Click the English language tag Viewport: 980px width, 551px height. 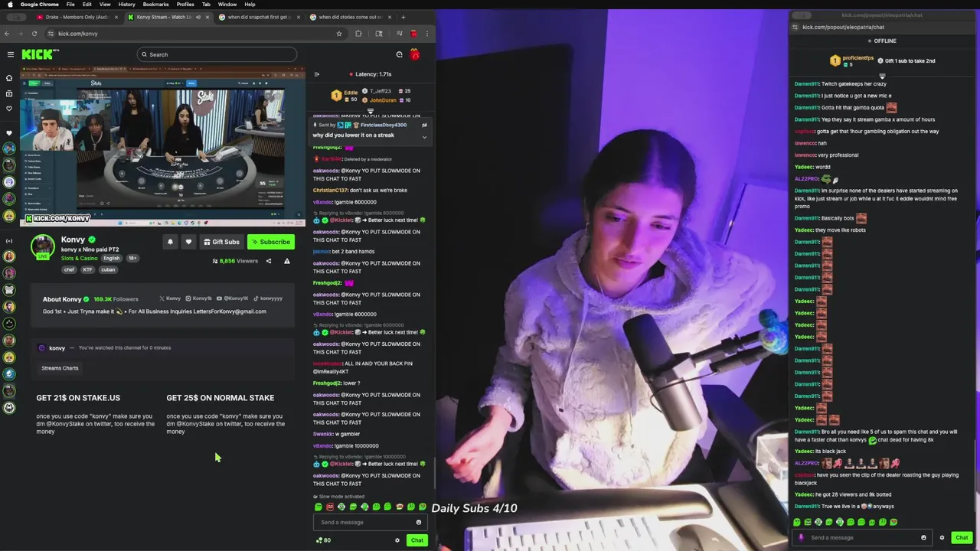tap(112, 258)
